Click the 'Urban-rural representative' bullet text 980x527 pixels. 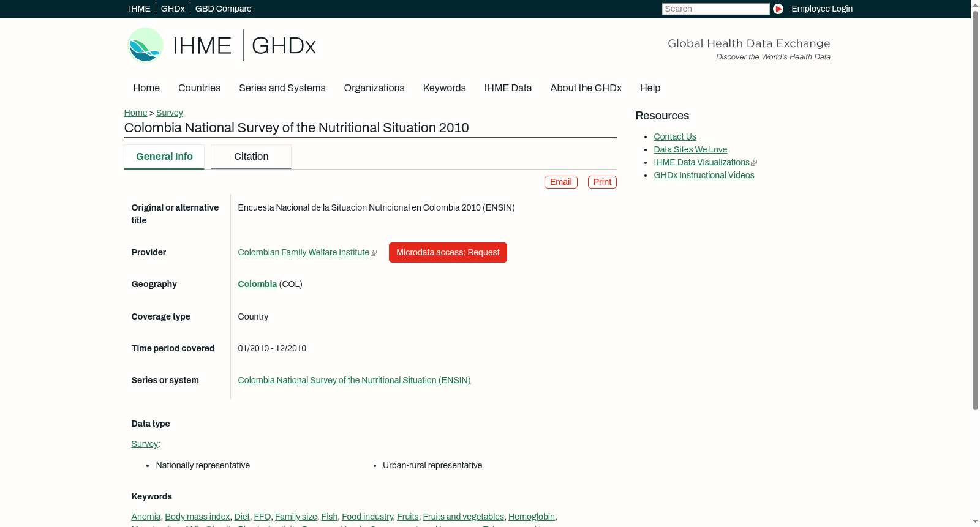(432, 465)
